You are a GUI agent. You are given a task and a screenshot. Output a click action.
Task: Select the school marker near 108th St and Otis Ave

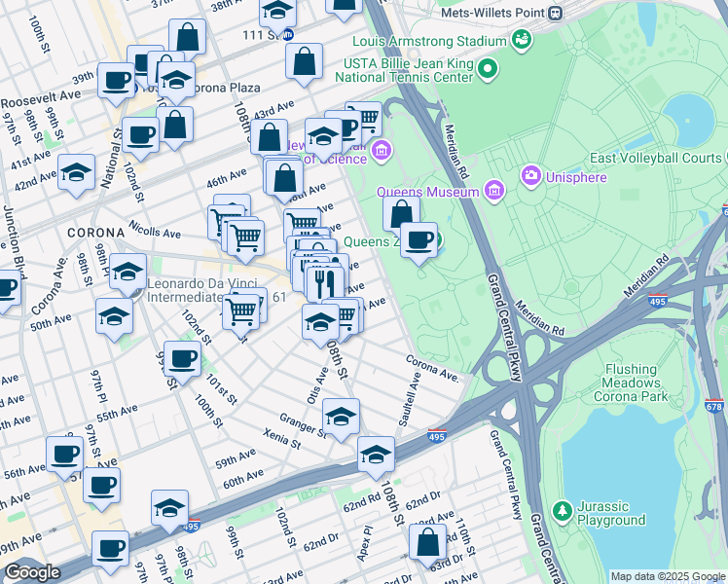(320, 322)
